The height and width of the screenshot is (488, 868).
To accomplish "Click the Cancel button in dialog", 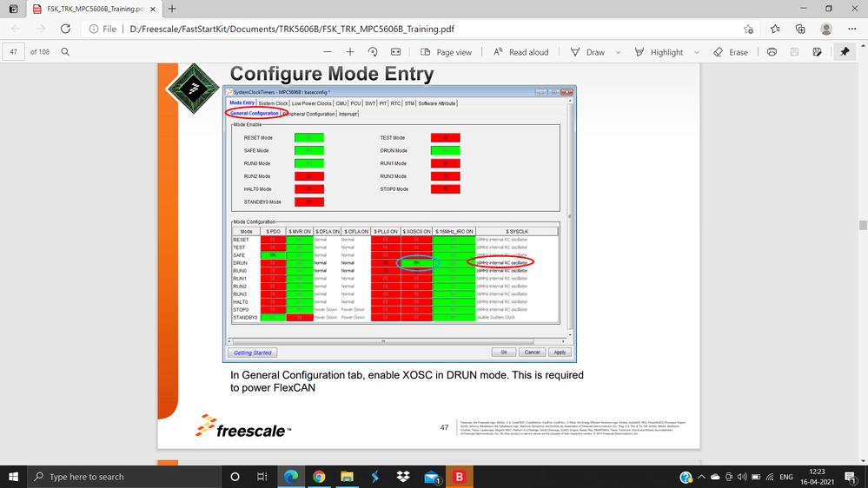I will [x=532, y=352].
